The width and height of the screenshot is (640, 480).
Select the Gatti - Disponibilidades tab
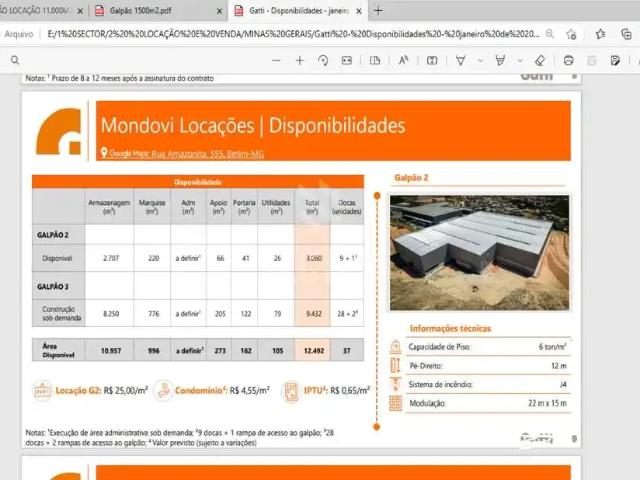point(298,11)
